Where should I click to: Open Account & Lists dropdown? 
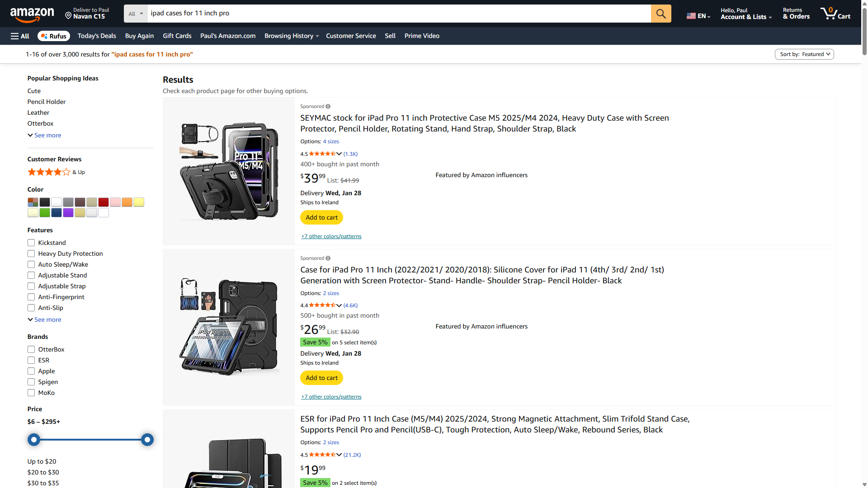coord(746,14)
